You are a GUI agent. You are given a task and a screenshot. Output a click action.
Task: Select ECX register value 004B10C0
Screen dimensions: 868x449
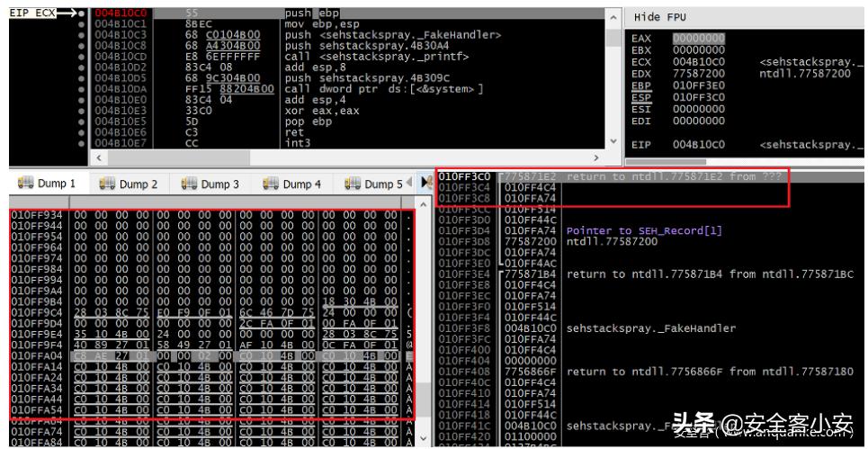[x=699, y=62]
